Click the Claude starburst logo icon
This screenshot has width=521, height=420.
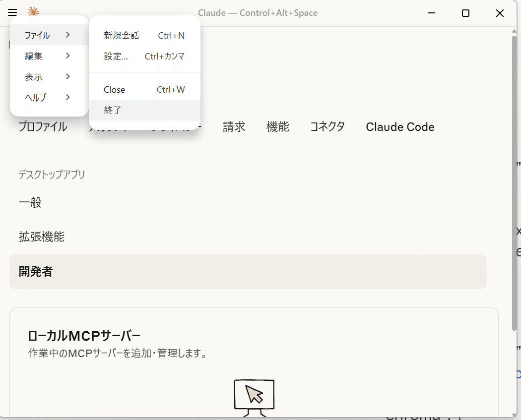(33, 12)
